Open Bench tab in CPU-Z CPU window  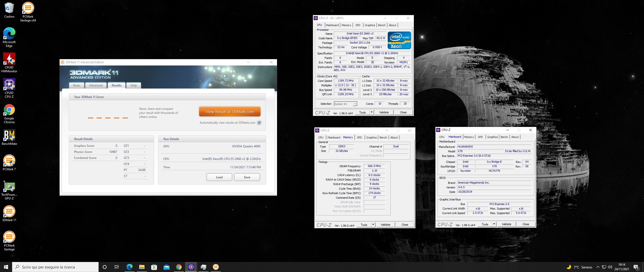tap(382, 25)
